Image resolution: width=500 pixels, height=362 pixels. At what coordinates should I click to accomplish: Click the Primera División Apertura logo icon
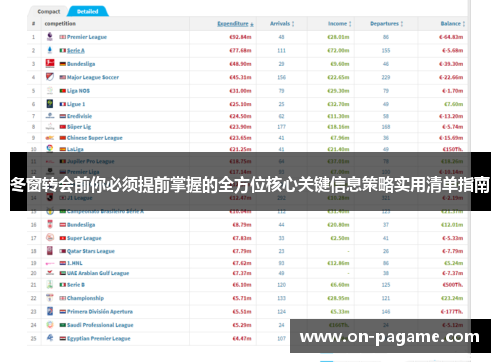click(50, 312)
